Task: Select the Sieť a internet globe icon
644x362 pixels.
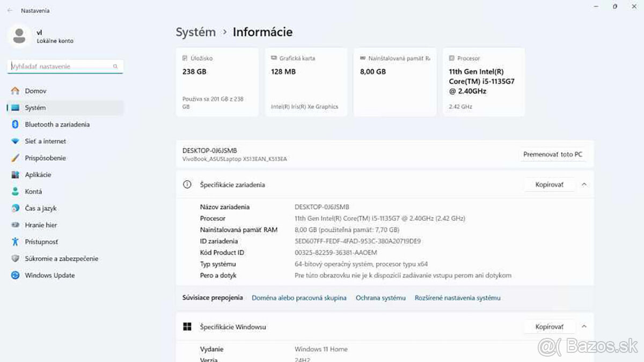Action: 16,141
